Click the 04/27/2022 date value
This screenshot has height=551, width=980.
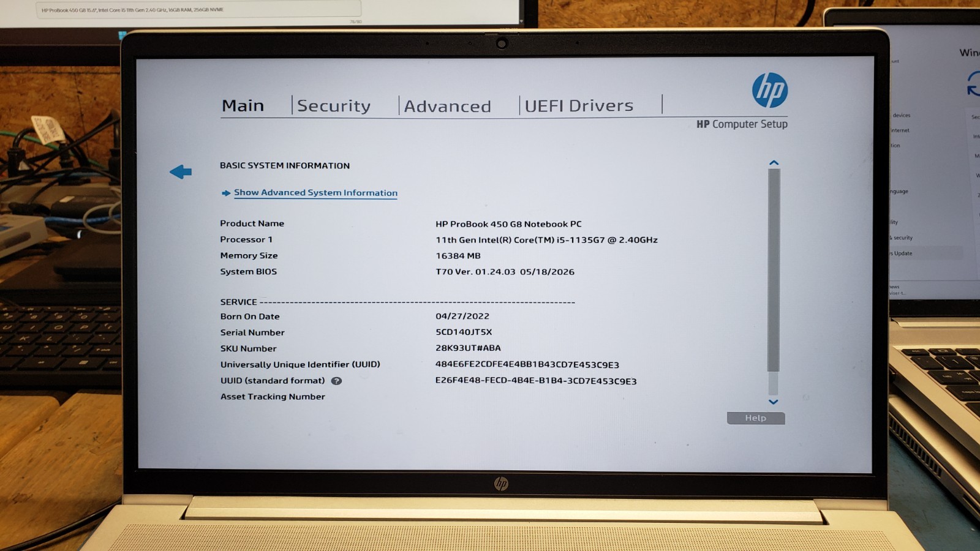point(462,316)
